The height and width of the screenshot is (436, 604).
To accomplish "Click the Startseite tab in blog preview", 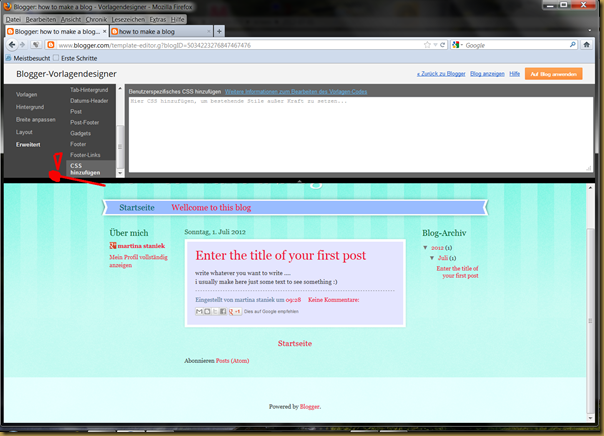I will [137, 208].
